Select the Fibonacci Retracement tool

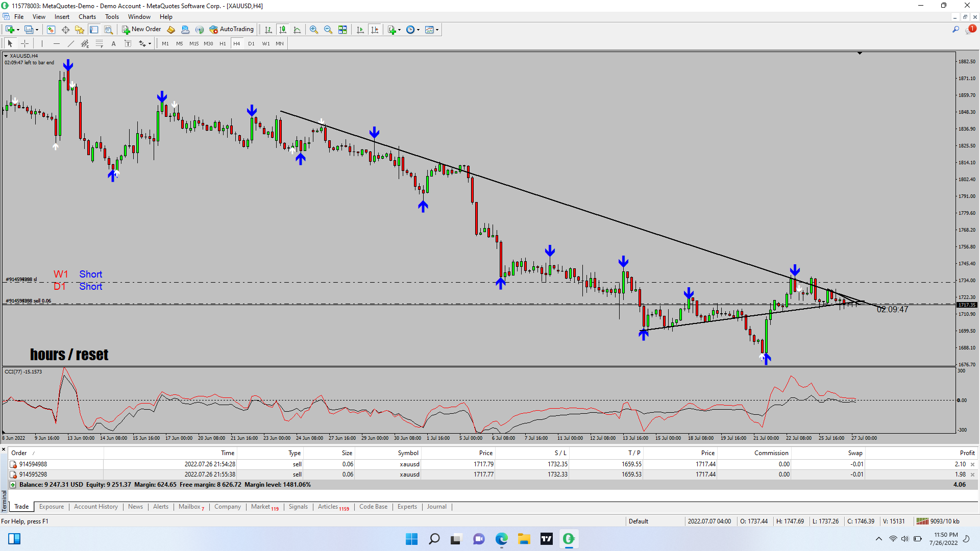point(100,44)
